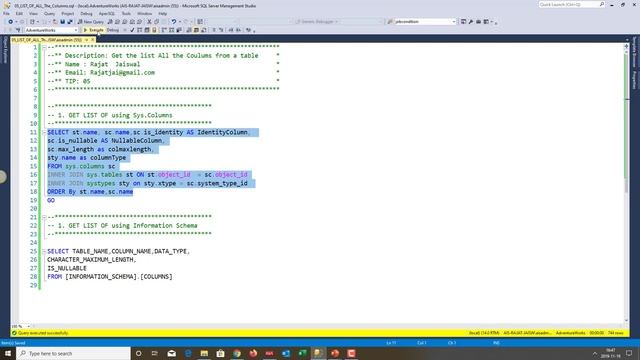The height and width of the screenshot is (360, 640).
Task: Open Windows notification center icon
Action: coord(629,353)
